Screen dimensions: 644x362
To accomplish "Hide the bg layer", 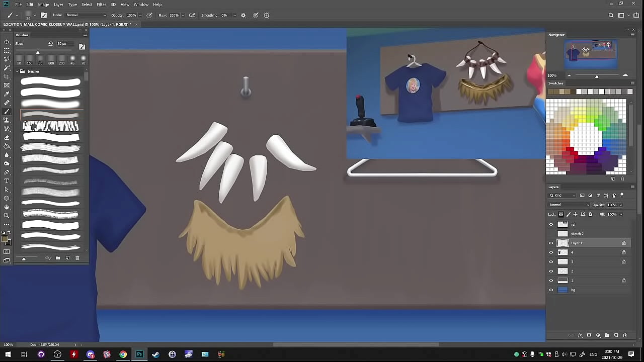I will pyautogui.click(x=551, y=290).
